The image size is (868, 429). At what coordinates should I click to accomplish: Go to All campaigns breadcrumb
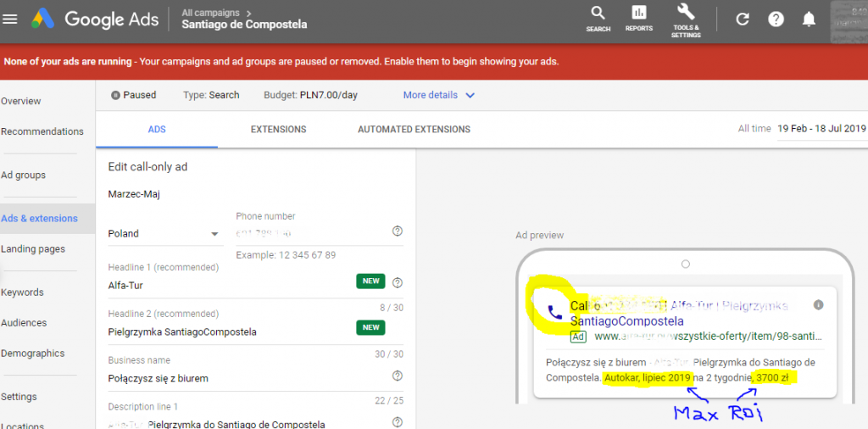point(210,12)
